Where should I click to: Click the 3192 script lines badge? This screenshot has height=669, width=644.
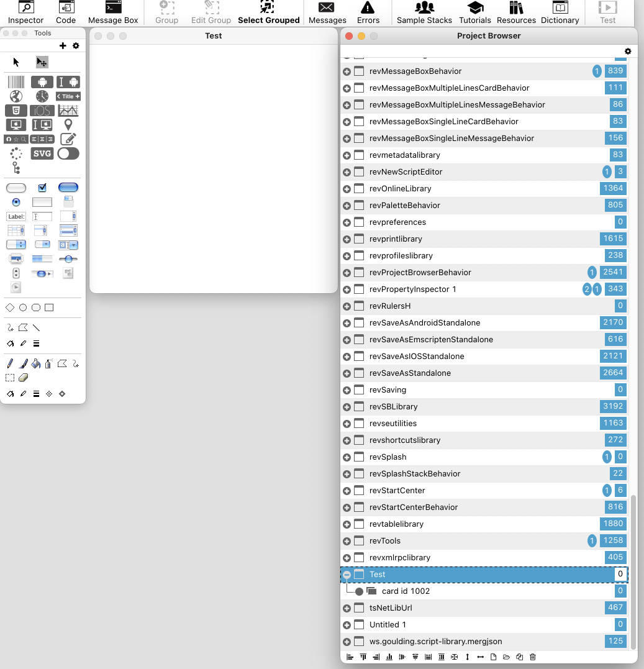pos(613,406)
